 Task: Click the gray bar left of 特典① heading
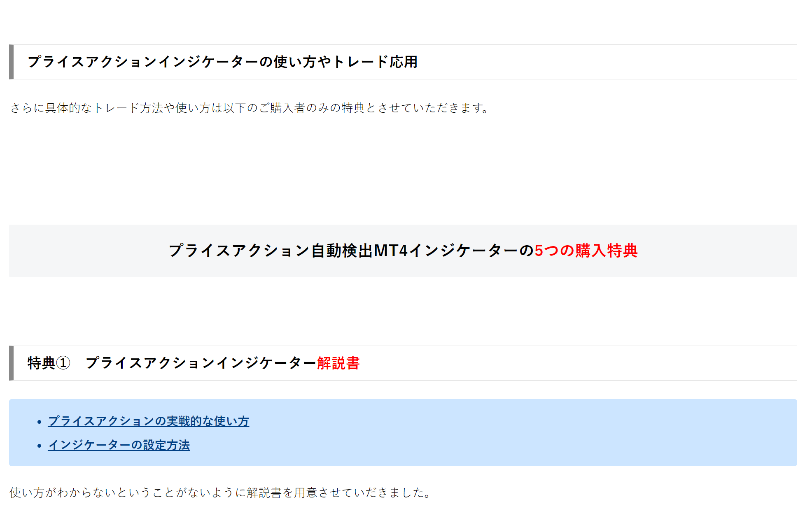[11, 363]
